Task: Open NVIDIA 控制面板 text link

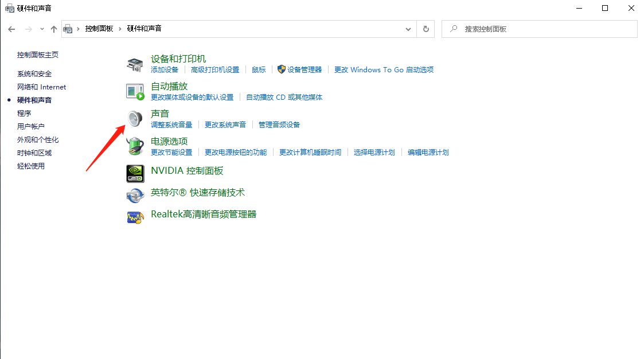Action: point(188,171)
